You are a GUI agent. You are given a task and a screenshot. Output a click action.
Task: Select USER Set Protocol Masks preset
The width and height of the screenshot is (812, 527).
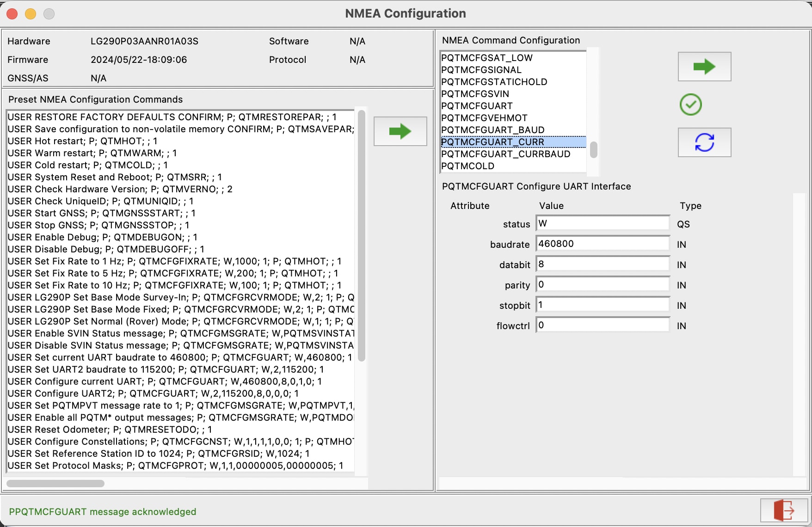(181, 466)
